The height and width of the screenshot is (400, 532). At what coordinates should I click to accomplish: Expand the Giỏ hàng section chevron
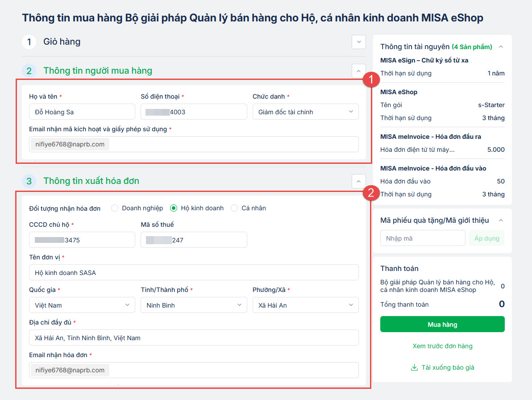pyautogui.click(x=358, y=42)
